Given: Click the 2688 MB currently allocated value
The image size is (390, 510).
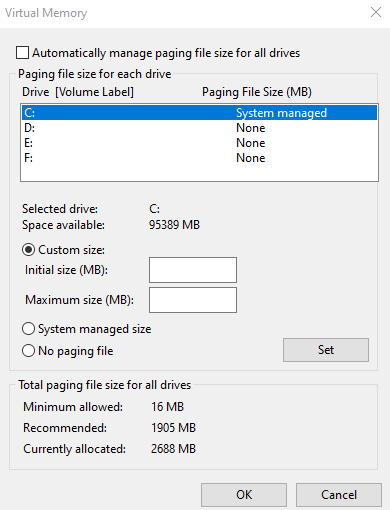Looking at the screenshot, I should click(173, 449).
